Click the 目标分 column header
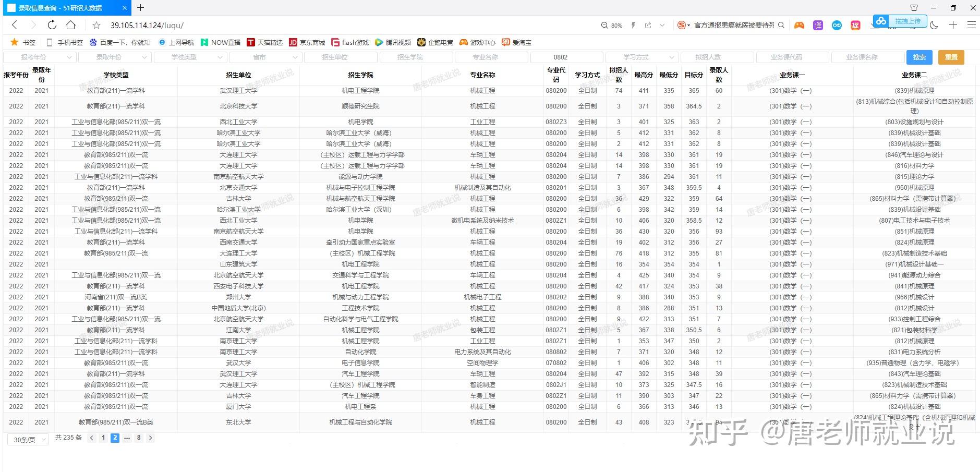Image resolution: width=980 pixels, height=472 pixels. [694, 75]
